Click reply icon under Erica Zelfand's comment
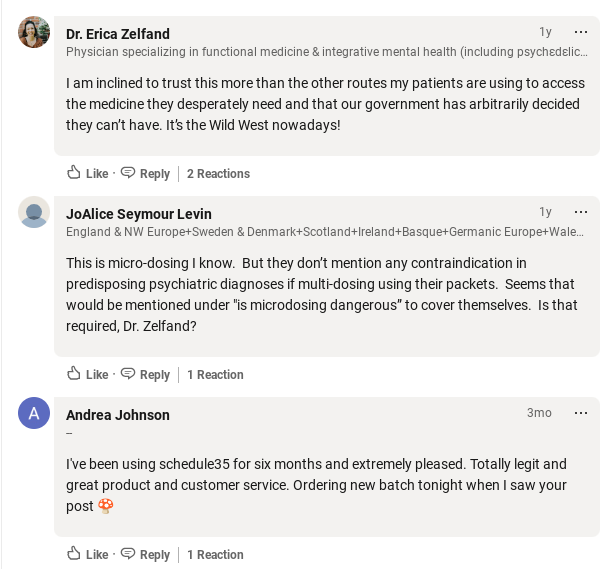 [x=128, y=173]
